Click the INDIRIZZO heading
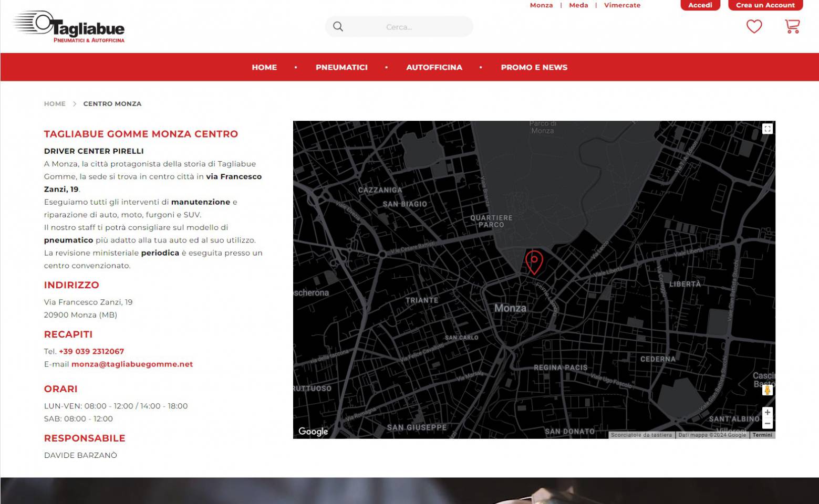This screenshot has width=819, height=504. point(71,285)
